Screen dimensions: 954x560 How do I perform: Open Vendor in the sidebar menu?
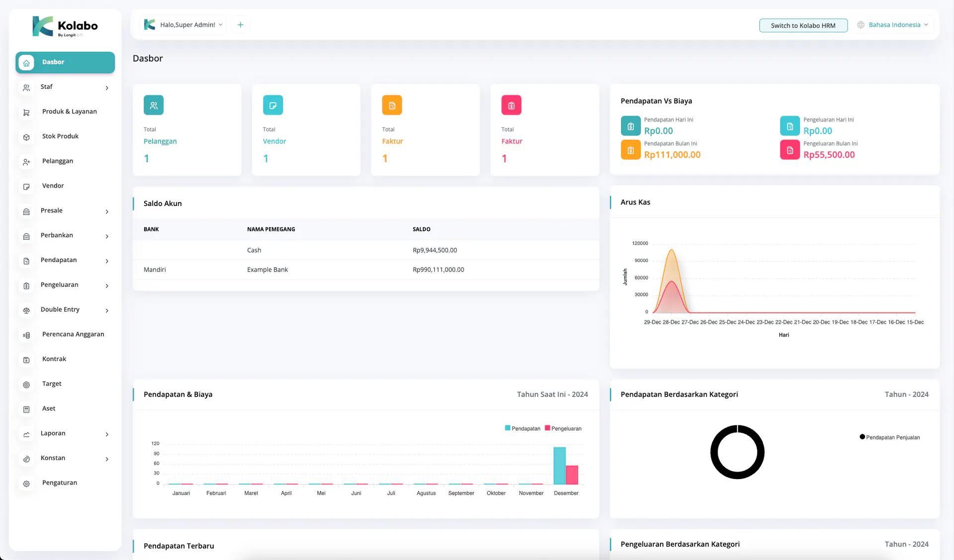pyautogui.click(x=53, y=186)
